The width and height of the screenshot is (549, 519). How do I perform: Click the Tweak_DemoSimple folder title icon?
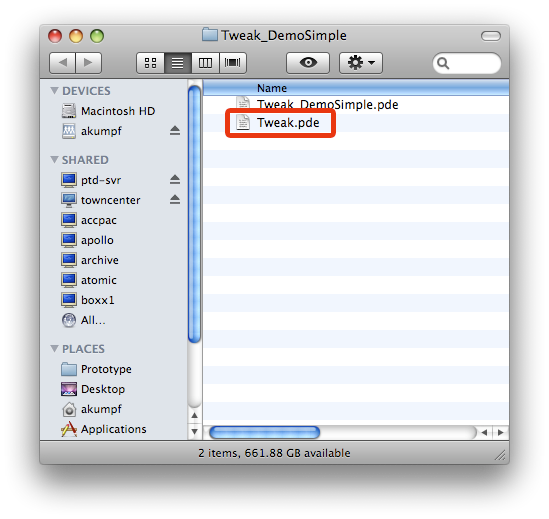[210, 35]
